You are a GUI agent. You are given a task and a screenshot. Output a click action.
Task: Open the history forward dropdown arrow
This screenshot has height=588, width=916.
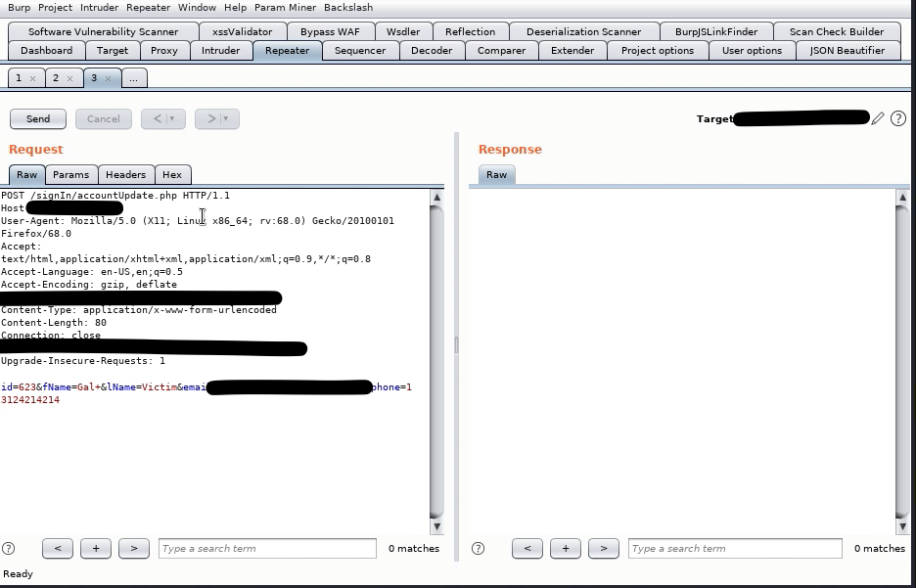point(225,118)
